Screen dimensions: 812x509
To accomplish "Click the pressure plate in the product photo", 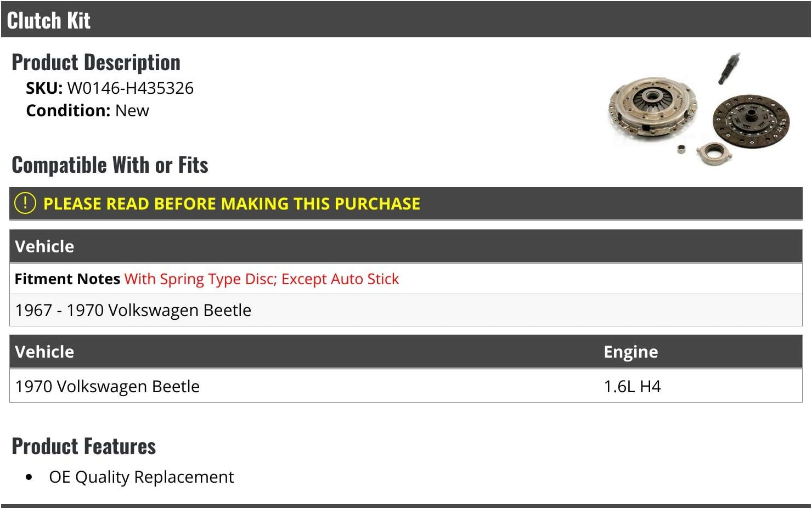I will pos(652,105).
